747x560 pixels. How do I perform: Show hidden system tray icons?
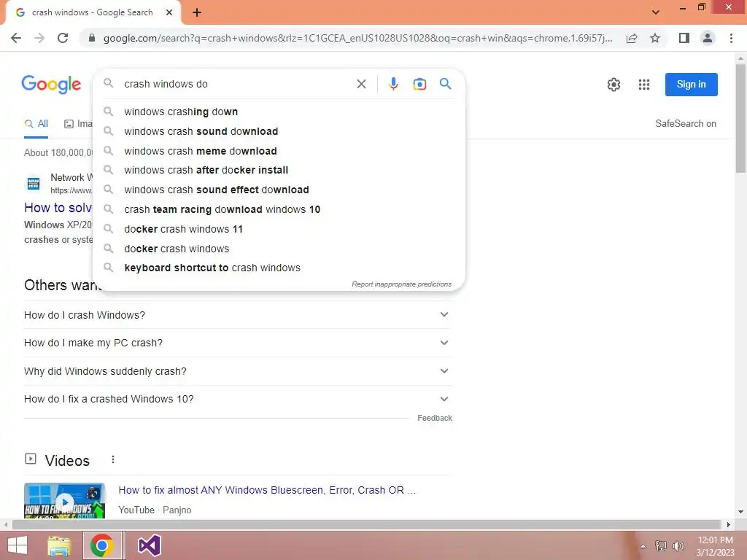click(643, 546)
